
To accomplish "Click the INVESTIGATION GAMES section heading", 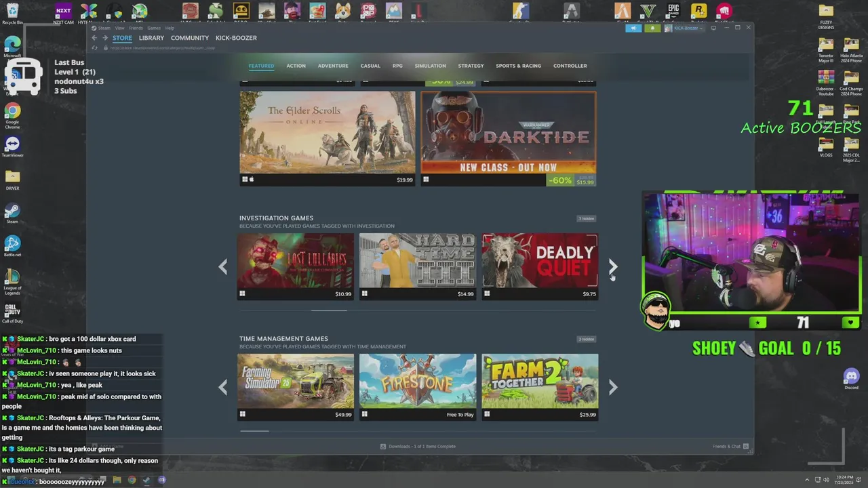I will click(276, 218).
